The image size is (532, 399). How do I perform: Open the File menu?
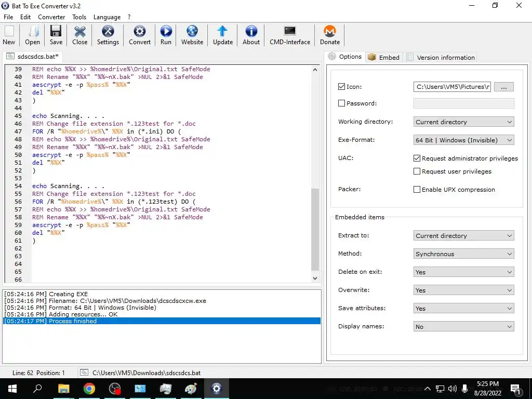(8, 17)
